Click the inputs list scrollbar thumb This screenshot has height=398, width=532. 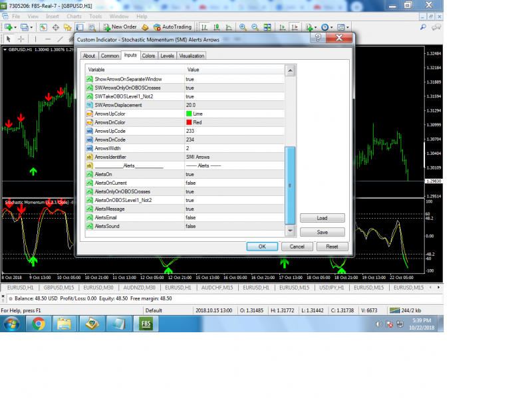290,185
